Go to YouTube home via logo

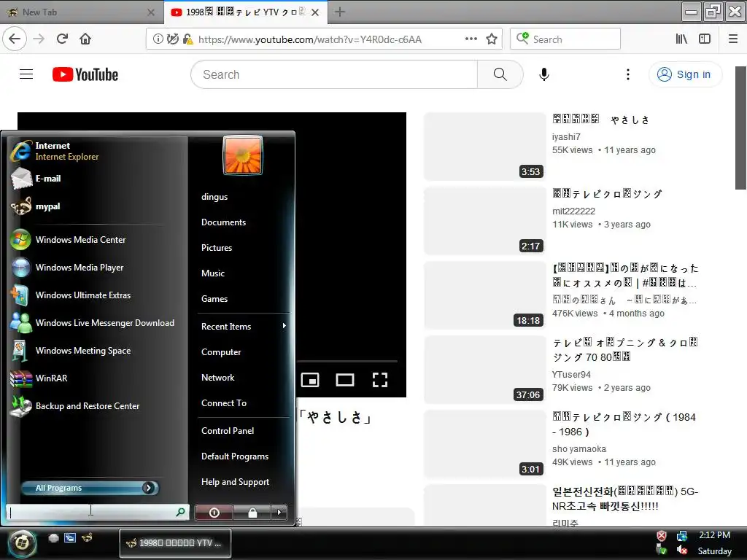click(x=85, y=74)
